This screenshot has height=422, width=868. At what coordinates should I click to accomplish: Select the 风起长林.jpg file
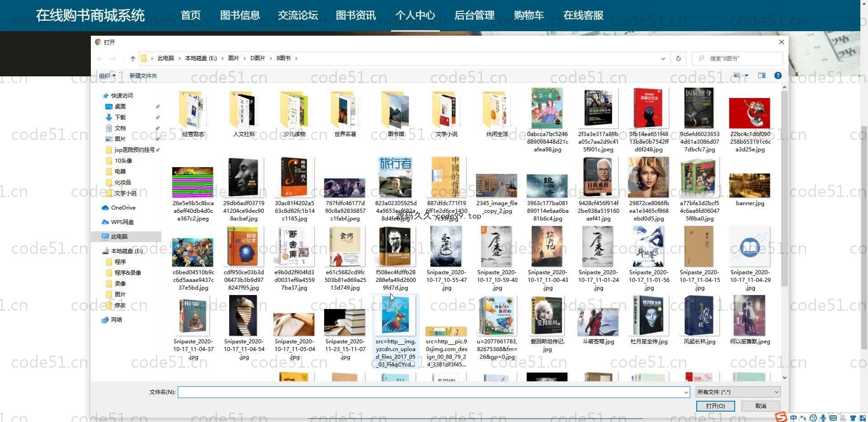coord(699,320)
